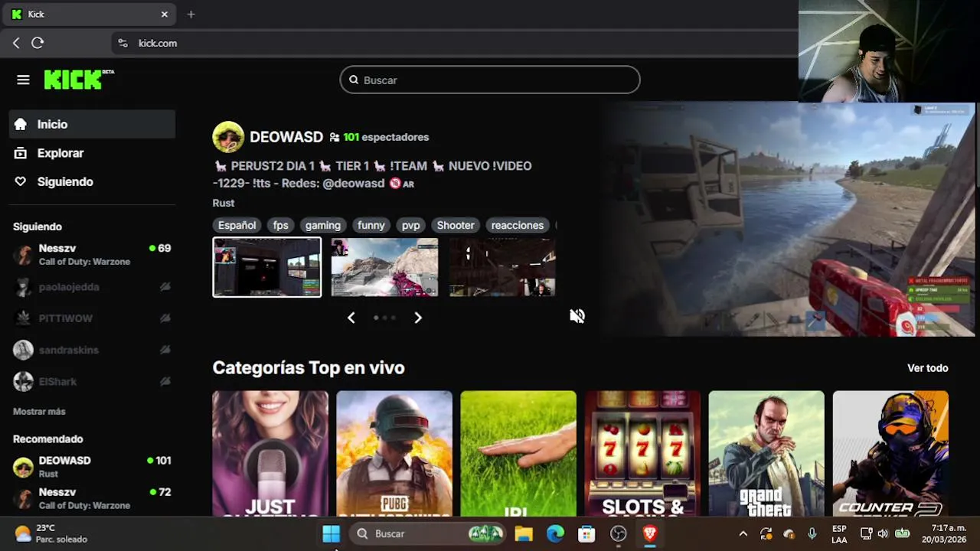Select second carousel thumbnail with pink gun
Image resolution: width=980 pixels, height=551 pixels.
click(384, 267)
